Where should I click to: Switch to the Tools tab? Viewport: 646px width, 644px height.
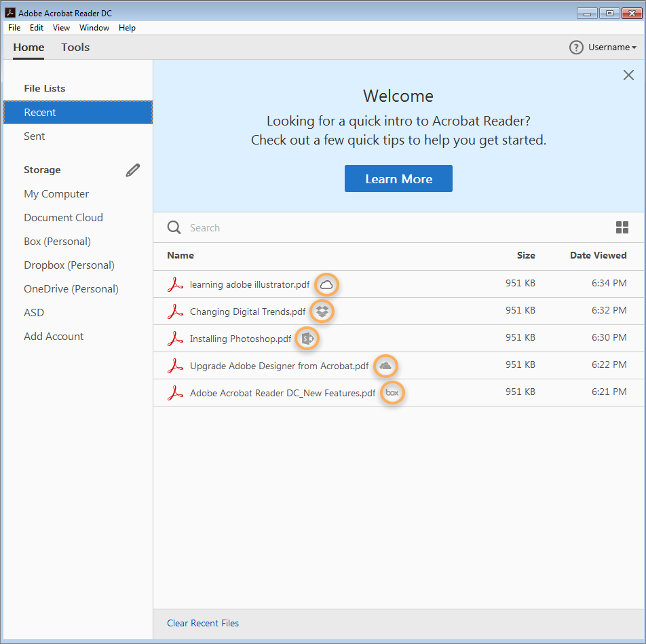(75, 48)
